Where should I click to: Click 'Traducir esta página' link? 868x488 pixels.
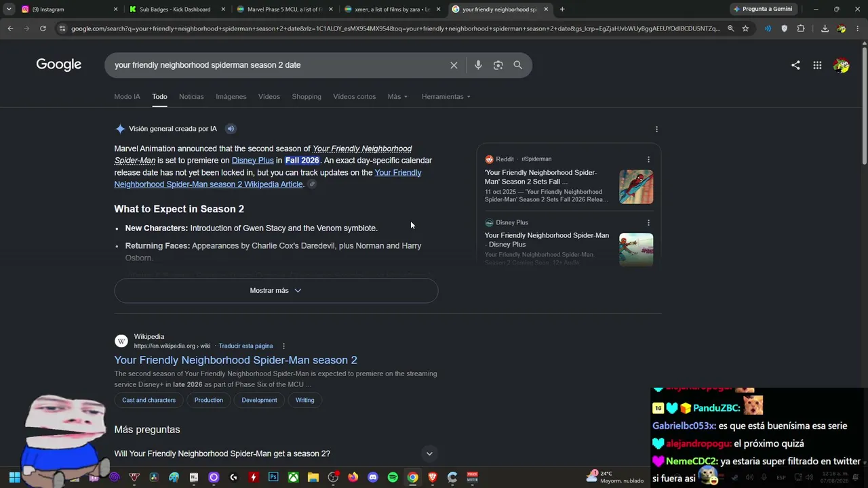(245, 346)
